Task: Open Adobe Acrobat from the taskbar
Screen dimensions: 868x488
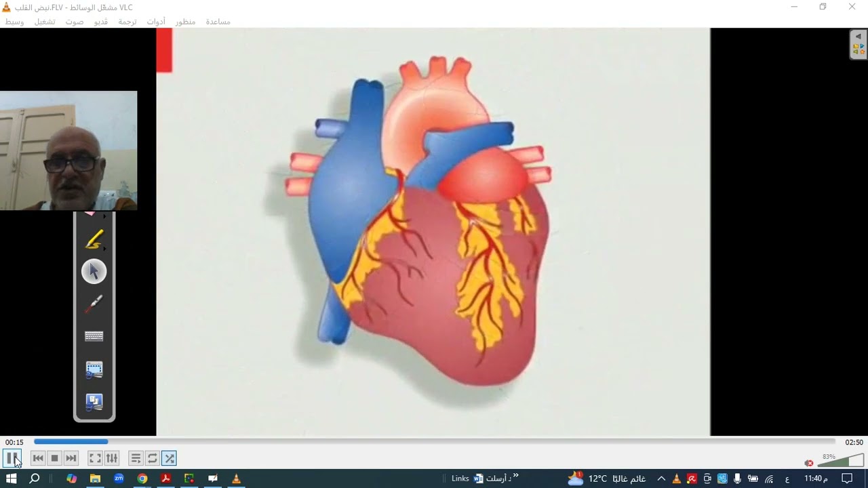Action: tap(165, 479)
